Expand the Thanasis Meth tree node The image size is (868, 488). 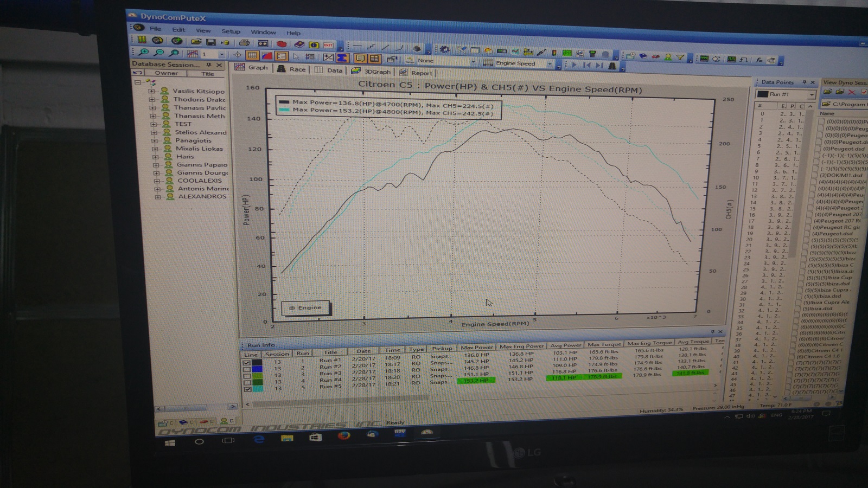click(152, 115)
